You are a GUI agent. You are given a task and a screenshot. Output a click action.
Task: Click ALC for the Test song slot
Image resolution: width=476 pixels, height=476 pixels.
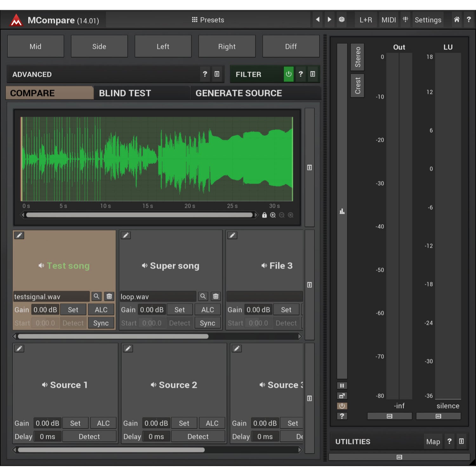point(101,310)
